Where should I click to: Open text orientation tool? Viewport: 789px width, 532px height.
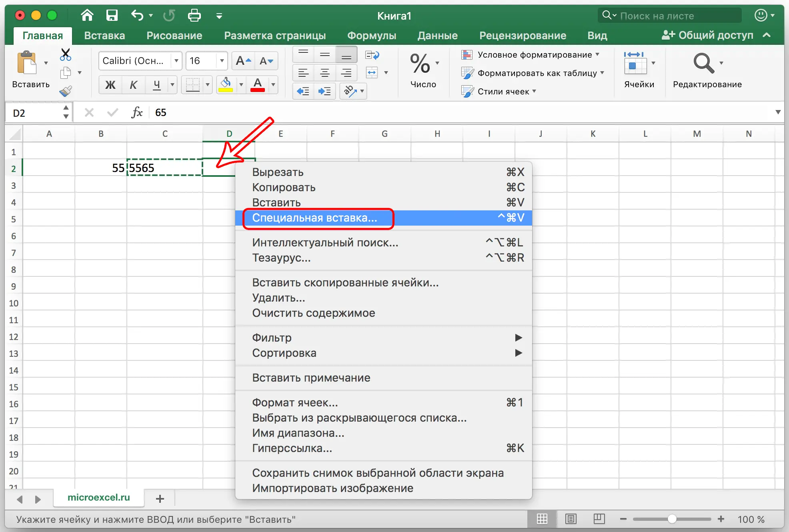click(350, 91)
